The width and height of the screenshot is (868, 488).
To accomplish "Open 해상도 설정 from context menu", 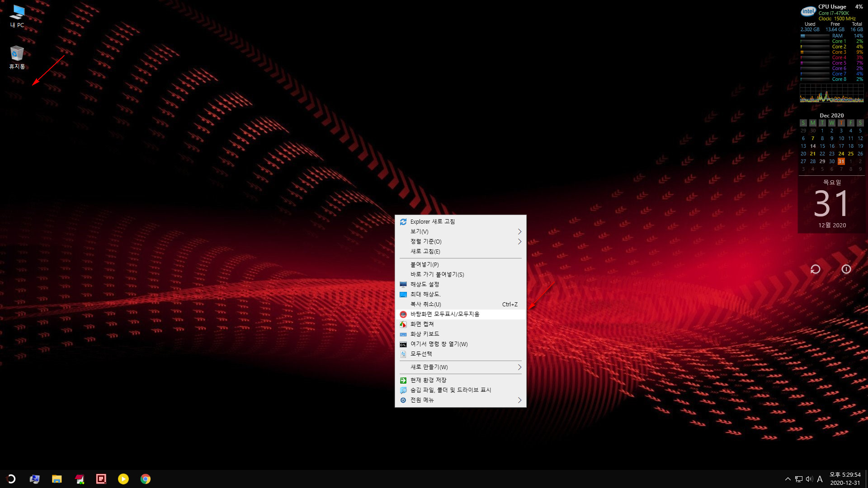I will point(461,284).
